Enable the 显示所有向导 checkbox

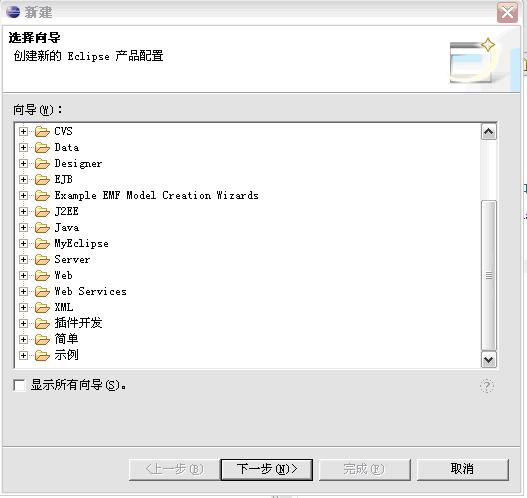click(19, 385)
